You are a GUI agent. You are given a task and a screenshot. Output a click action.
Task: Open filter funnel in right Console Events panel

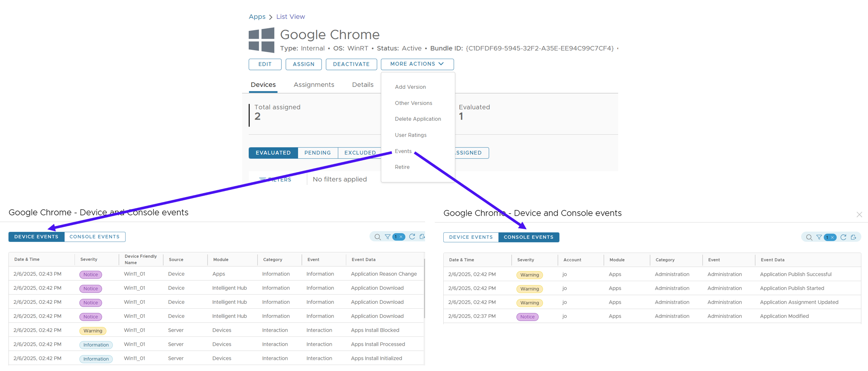819,237
